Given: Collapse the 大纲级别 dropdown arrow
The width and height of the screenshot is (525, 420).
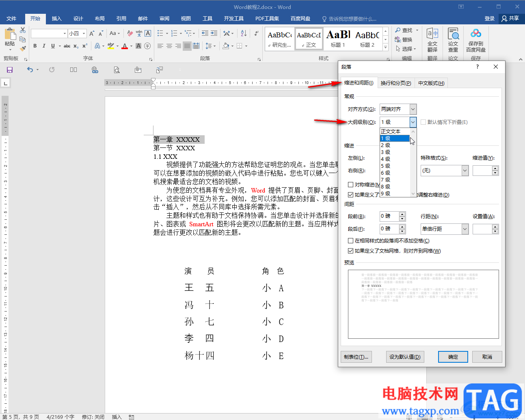Looking at the screenshot, I should click(413, 122).
